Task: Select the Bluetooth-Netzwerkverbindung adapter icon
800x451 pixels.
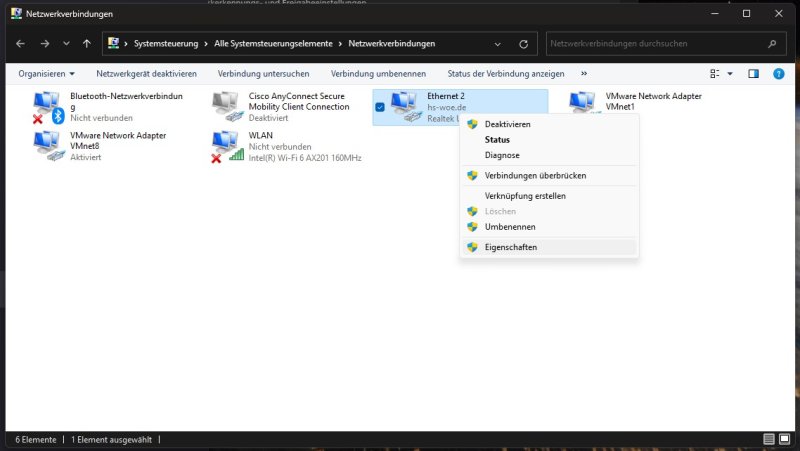Action: (x=48, y=107)
